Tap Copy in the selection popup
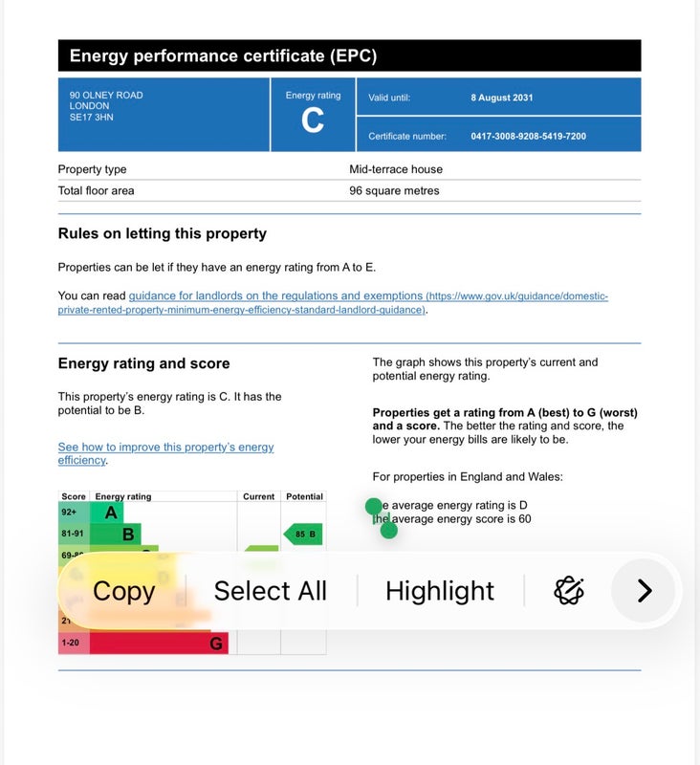 [x=123, y=591]
